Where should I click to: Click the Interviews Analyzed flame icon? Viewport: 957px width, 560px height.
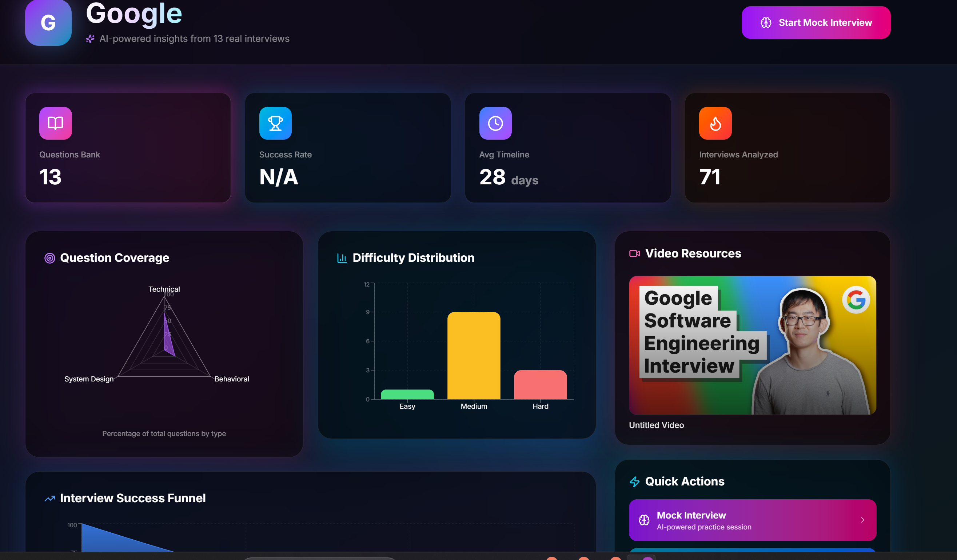715,123
